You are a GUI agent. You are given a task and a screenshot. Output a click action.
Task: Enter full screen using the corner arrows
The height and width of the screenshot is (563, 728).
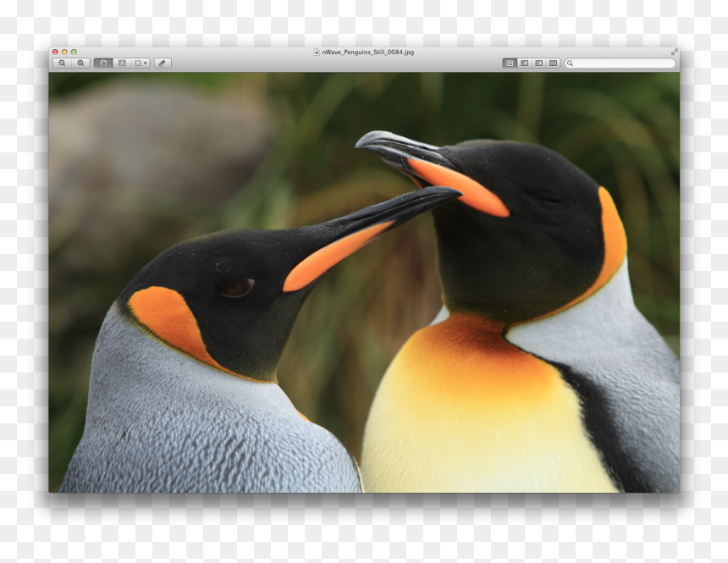tap(674, 52)
